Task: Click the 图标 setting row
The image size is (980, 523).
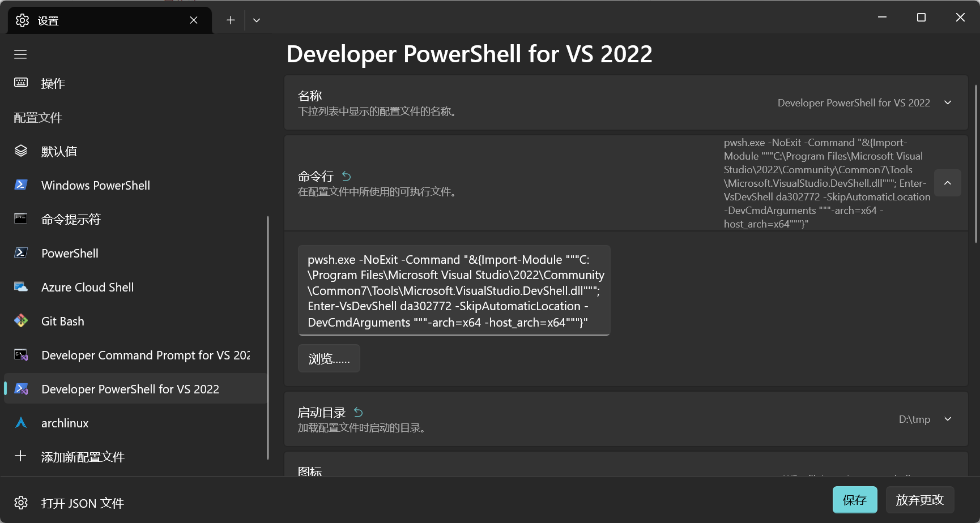Action: pos(626,464)
